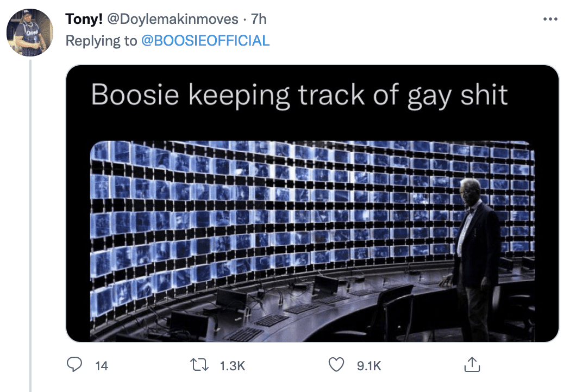Expand the attached meme image
Screen dimensions: 576x392
tap(312, 204)
